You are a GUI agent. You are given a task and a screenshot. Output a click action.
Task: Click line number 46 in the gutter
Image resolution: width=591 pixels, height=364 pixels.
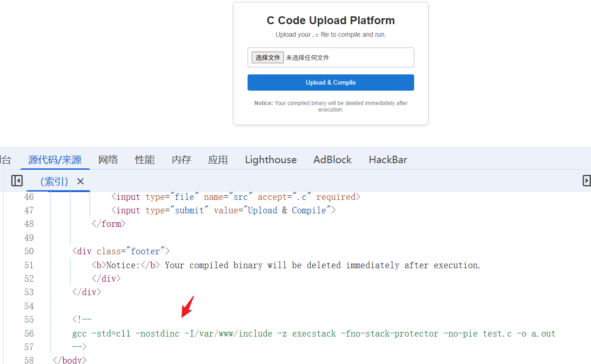(x=29, y=197)
